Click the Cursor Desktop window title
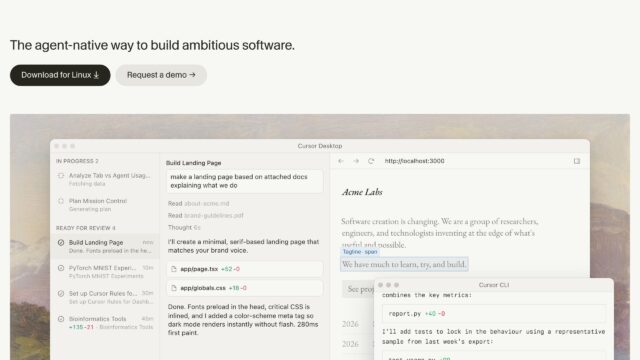 tap(320, 146)
